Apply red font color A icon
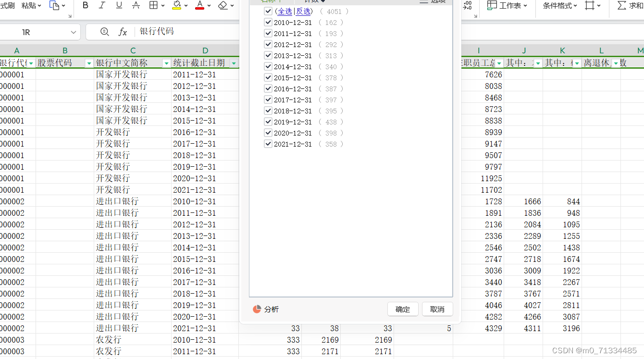Screen dimensions: 644x359 point(199,5)
